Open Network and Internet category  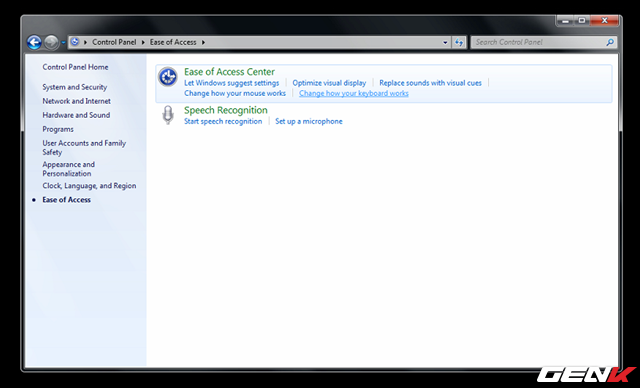76,101
